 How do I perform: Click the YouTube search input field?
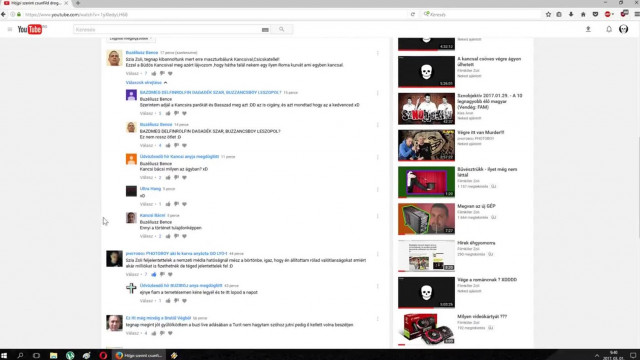(x=167, y=29)
